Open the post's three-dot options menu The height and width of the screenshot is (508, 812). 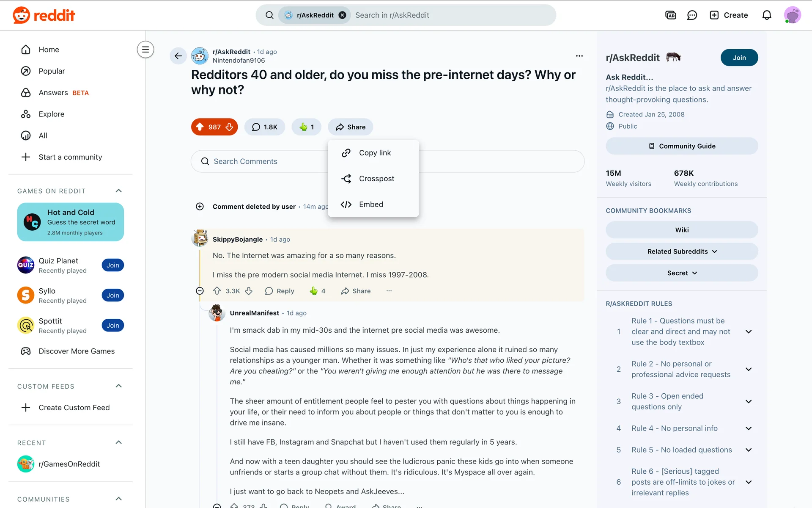click(x=579, y=56)
